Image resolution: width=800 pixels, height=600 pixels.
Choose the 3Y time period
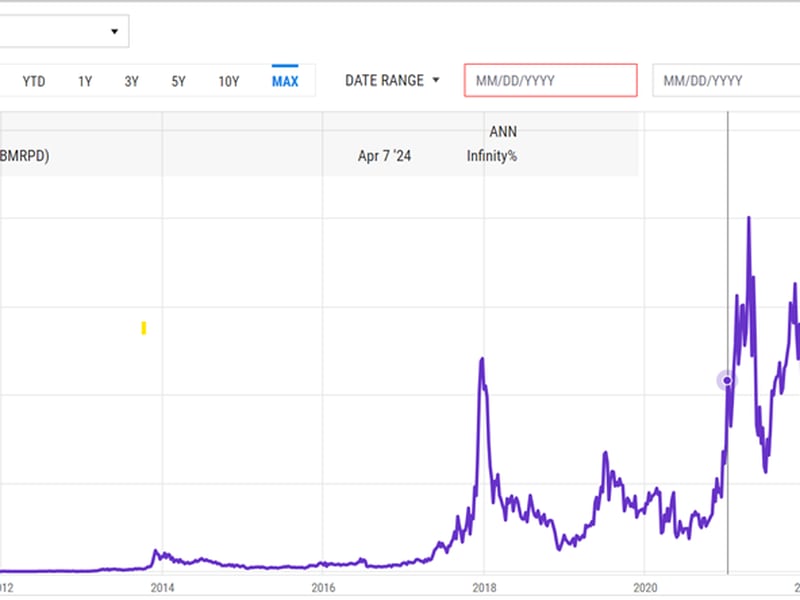[x=131, y=81]
